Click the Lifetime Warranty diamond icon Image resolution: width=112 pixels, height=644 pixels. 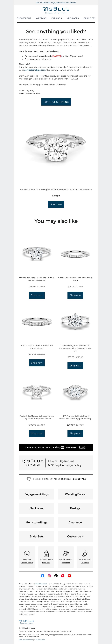click(x=66, y=553)
